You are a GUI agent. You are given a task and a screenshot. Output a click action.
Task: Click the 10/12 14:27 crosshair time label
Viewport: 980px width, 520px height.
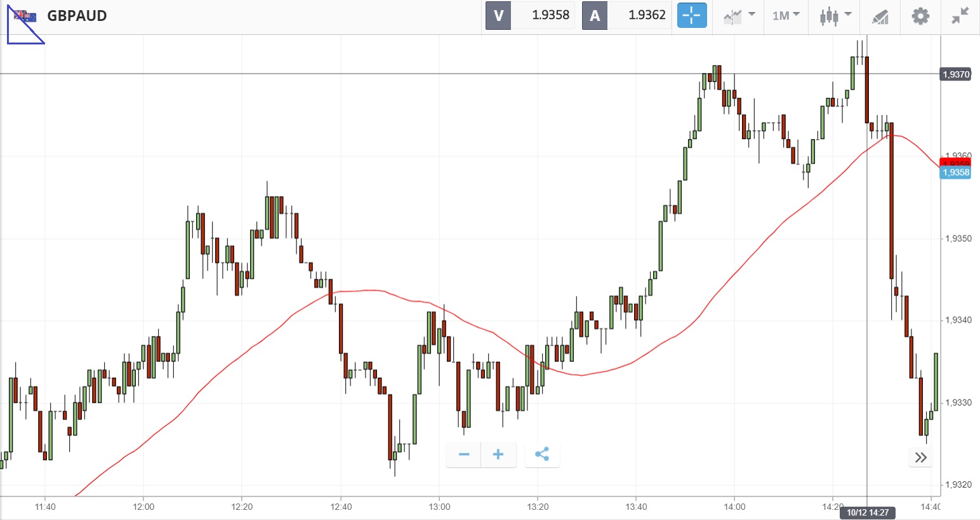(867, 512)
